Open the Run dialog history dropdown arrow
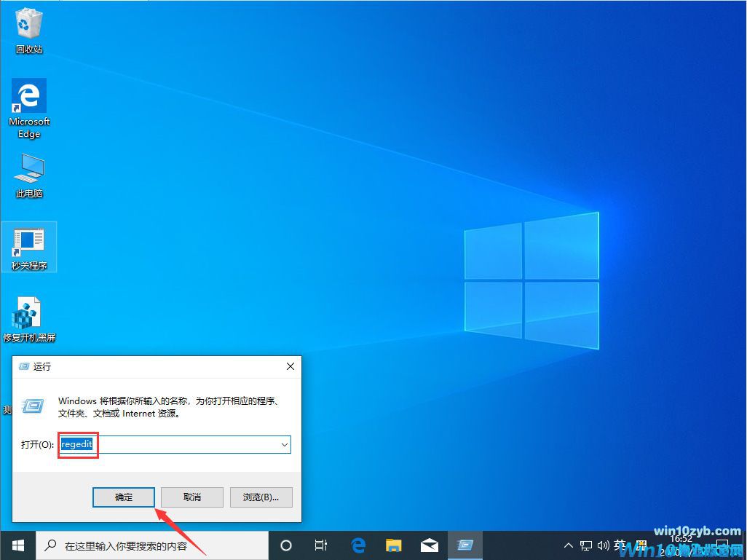Viewport: 747px width, 560px height. 286,444
